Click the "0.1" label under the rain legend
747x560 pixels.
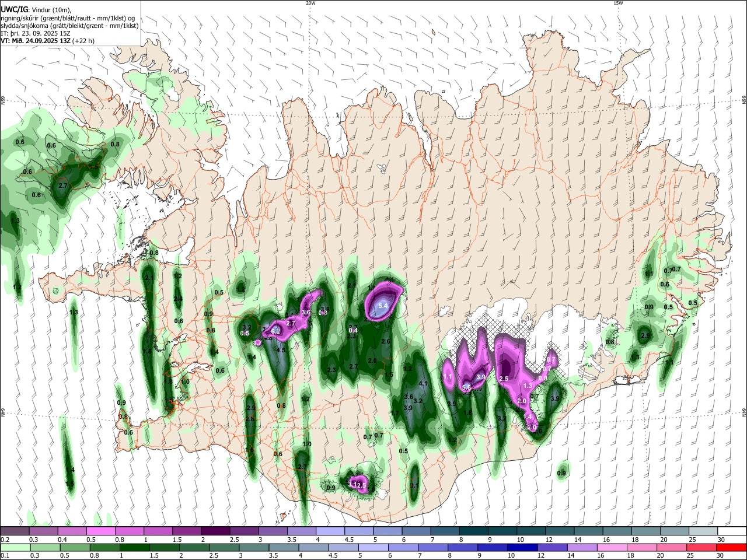click(x=5, y=555)
